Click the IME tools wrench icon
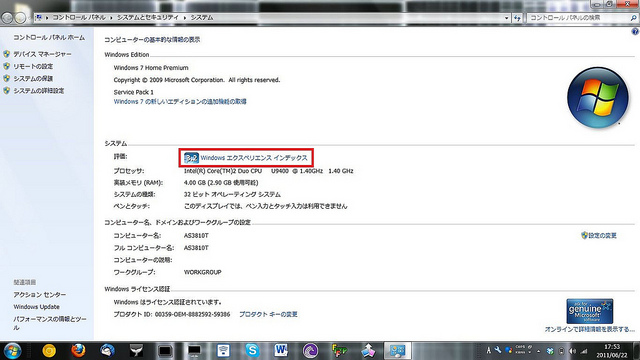This screenshot has width=640, height=360. (498, 350)
